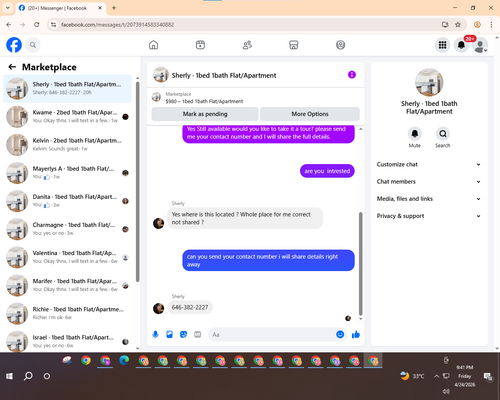
Task: Open the taskbar clock showing 9:41 PM
Action: (465, 376)
